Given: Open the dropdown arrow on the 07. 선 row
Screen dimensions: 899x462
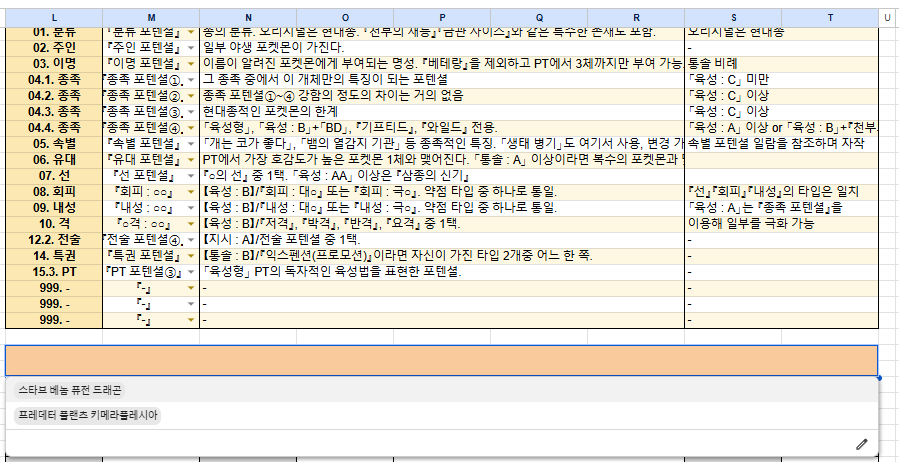Looking at the screenshot, I should tap(191, 176).
